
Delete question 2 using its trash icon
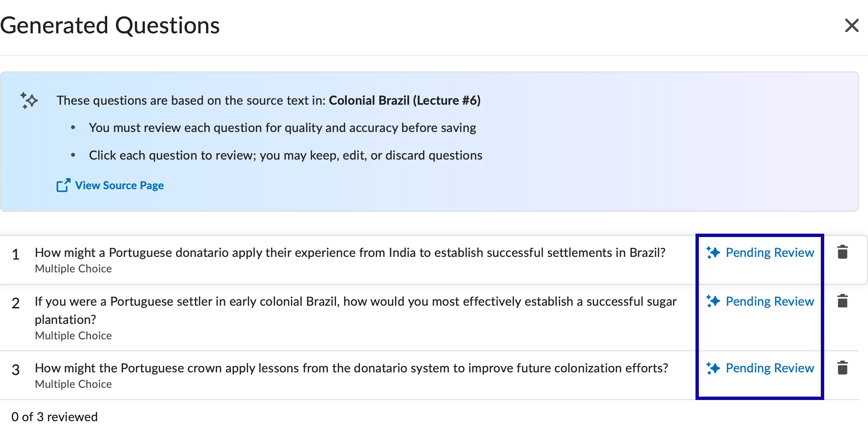pyautogui.click(x=843, y=301)
